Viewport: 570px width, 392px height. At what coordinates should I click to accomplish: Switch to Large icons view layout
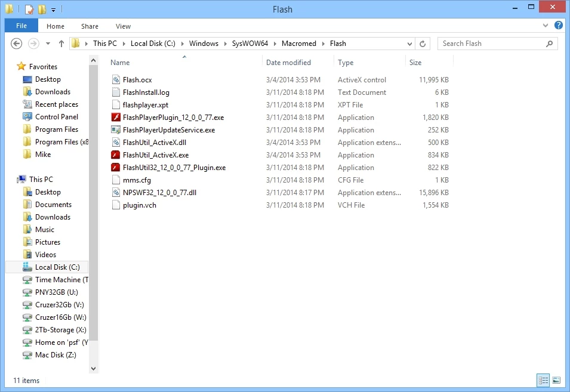point(556,381)
